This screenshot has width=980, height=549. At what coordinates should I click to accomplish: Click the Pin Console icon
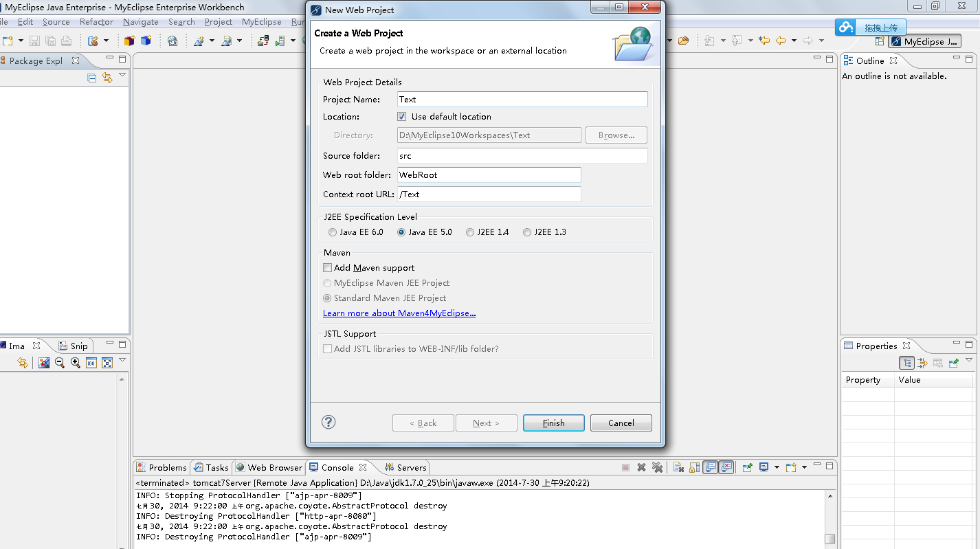pos(747,467)
